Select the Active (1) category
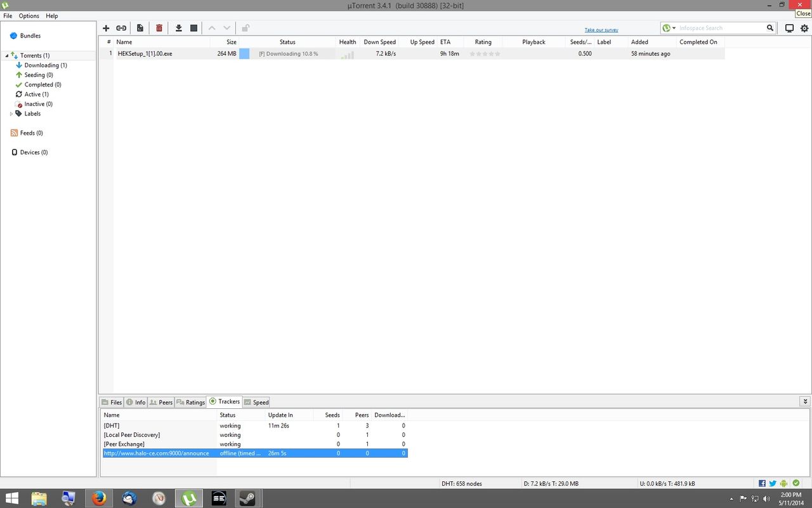Viewport: 812px width, 508px height. pos(36,94)
